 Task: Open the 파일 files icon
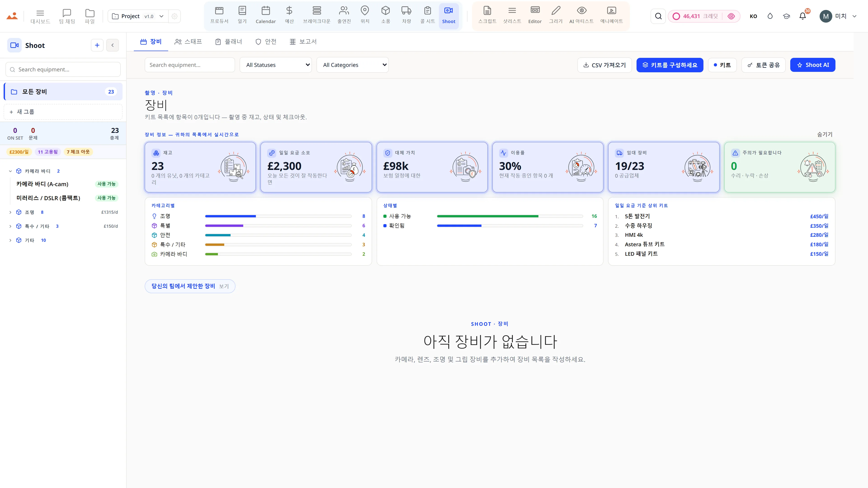90,16
